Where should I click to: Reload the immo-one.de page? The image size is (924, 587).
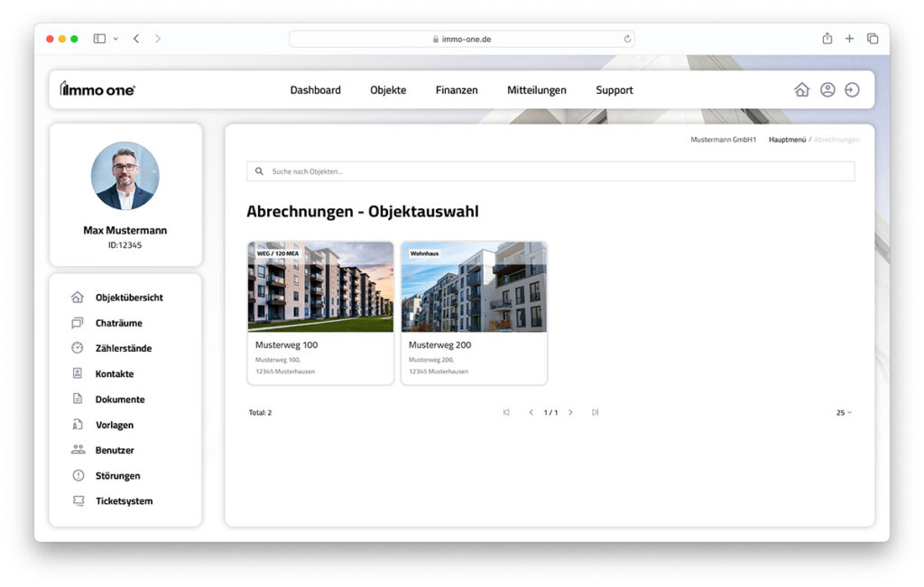point(627,39)
